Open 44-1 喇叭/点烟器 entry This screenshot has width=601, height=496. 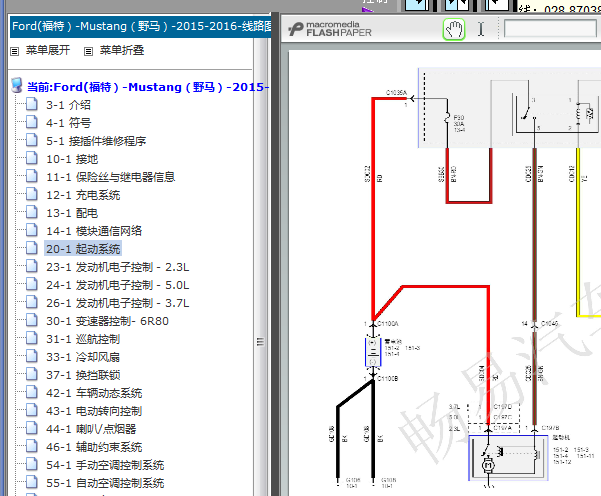pyautogui.click(x=91, y=429)
